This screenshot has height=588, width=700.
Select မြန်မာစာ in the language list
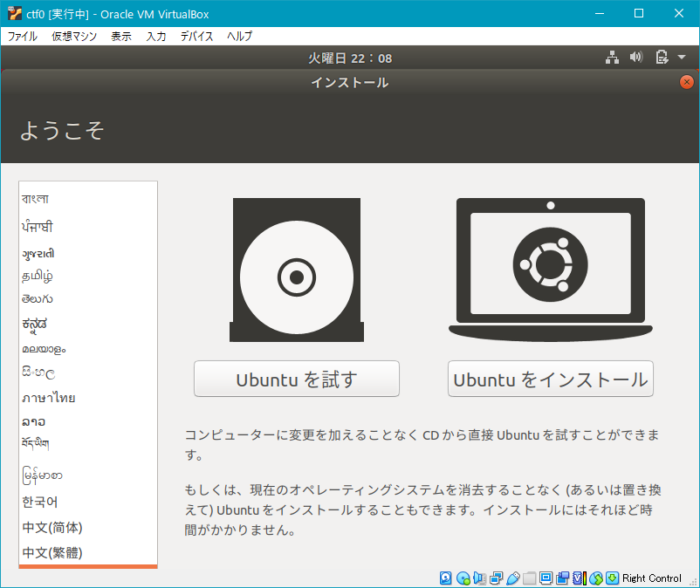point(88,475)
